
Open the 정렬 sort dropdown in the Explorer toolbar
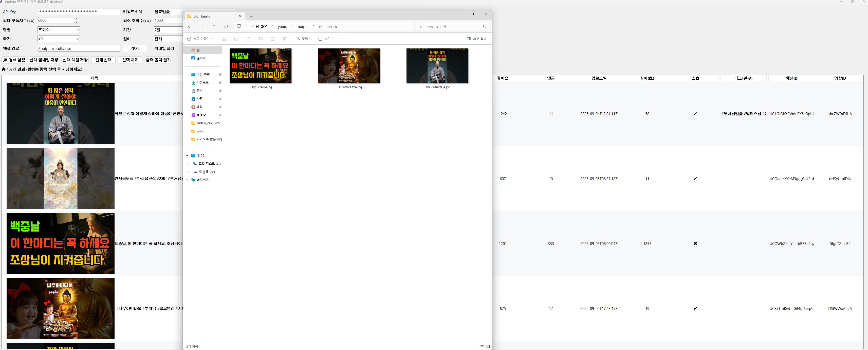coord(303,39)
